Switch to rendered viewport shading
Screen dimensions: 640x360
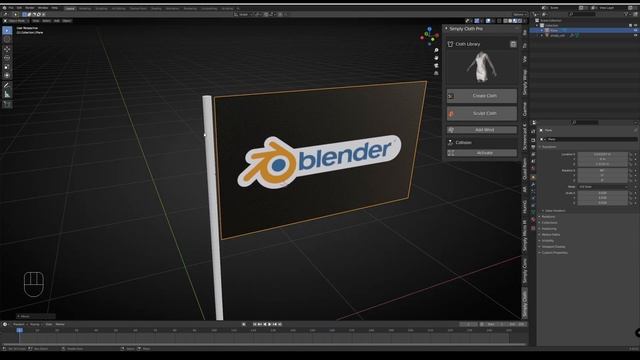pos(520,20)
